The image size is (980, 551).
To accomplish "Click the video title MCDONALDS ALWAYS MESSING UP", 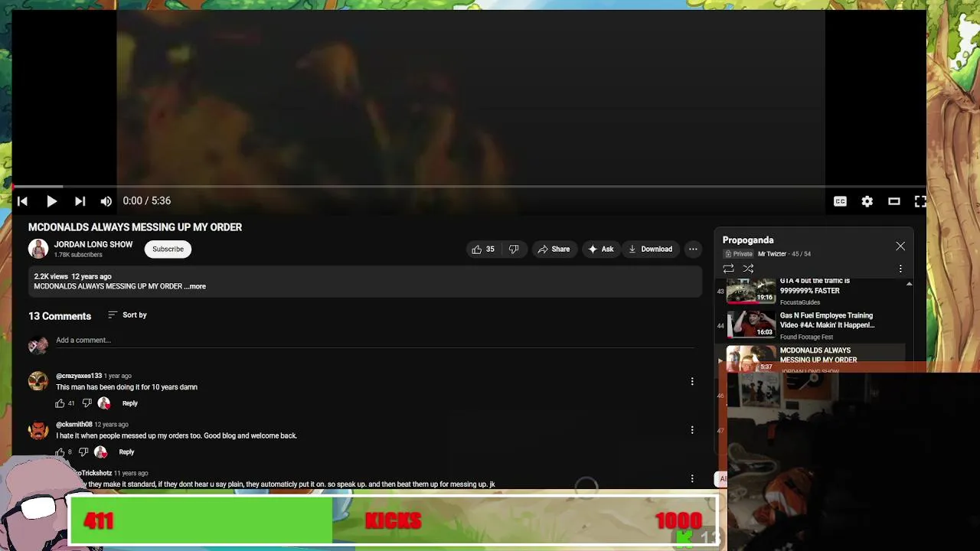I will [135, 227].
